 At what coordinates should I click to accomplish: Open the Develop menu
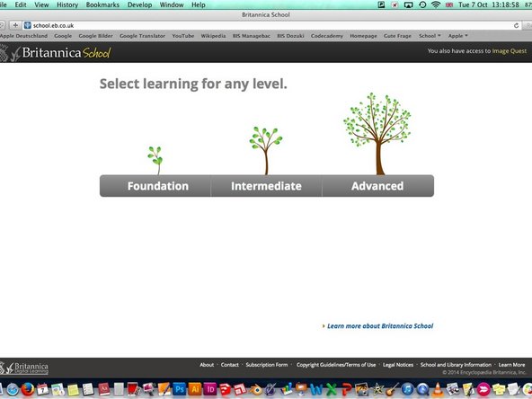tap(139, 4)
